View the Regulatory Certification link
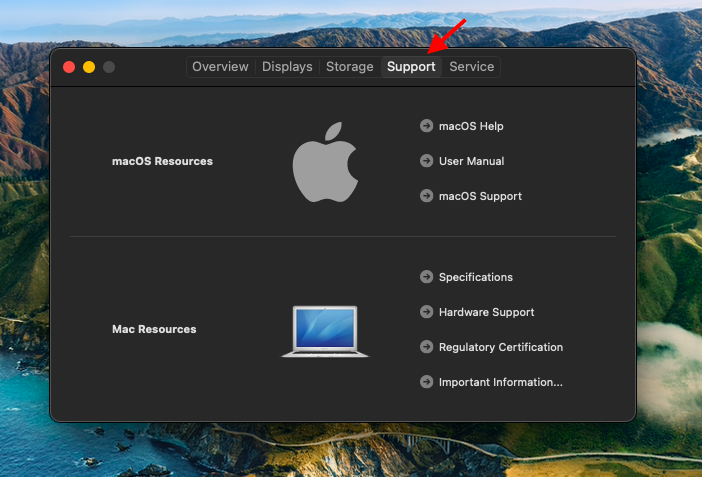Image resolution: width=702 pixels, height=477 pixels. tap(501, 347)
